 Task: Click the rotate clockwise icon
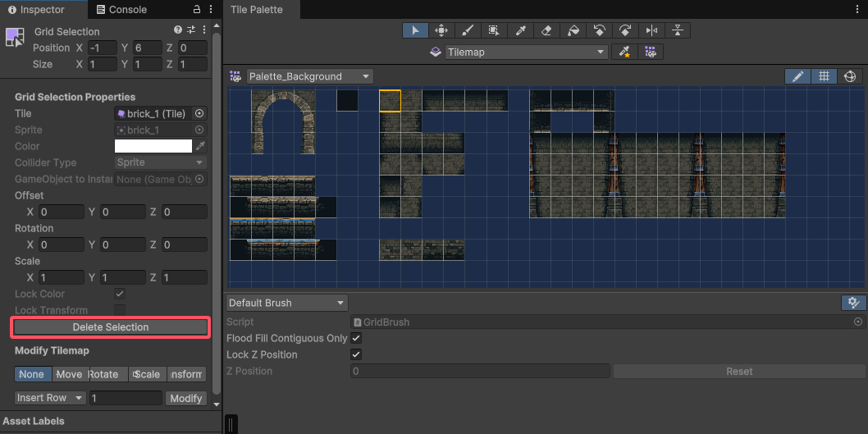pos(625,30)
